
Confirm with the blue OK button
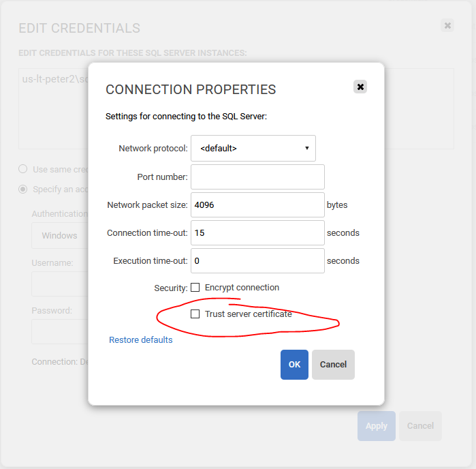(294, 365)
